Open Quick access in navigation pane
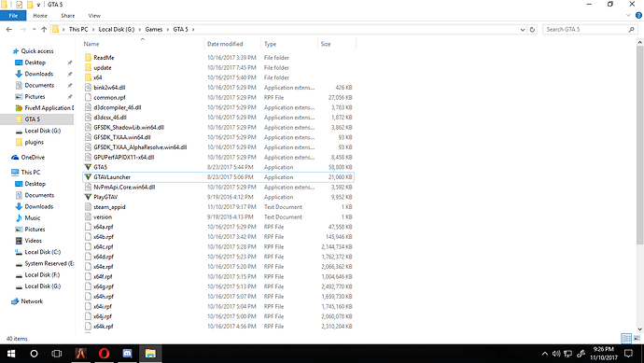The image size is (644, 363). [x=37, y=51]
